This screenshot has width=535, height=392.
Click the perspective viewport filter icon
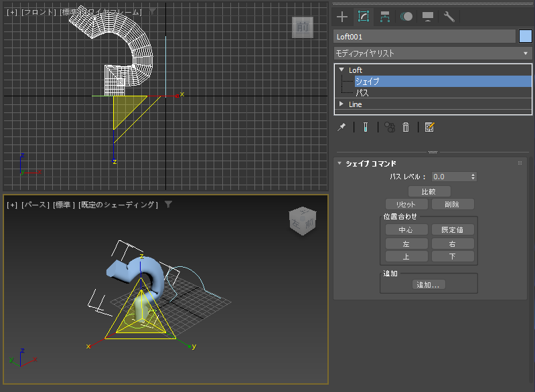coord(168,204)
